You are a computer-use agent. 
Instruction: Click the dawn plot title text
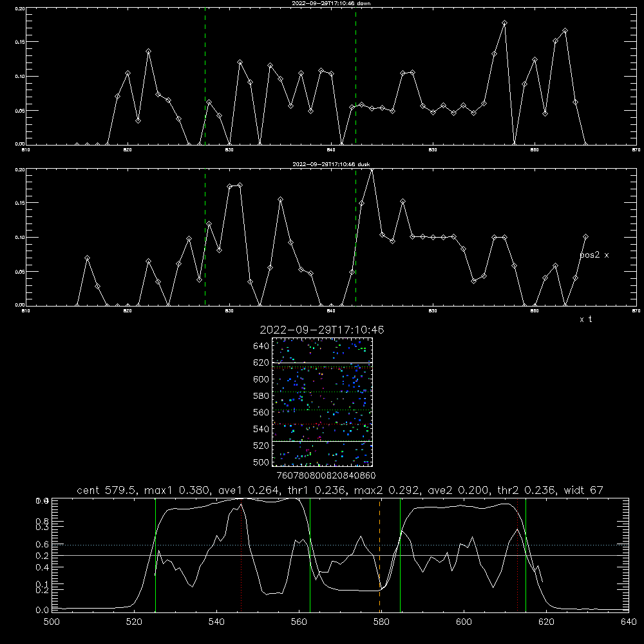331,3
